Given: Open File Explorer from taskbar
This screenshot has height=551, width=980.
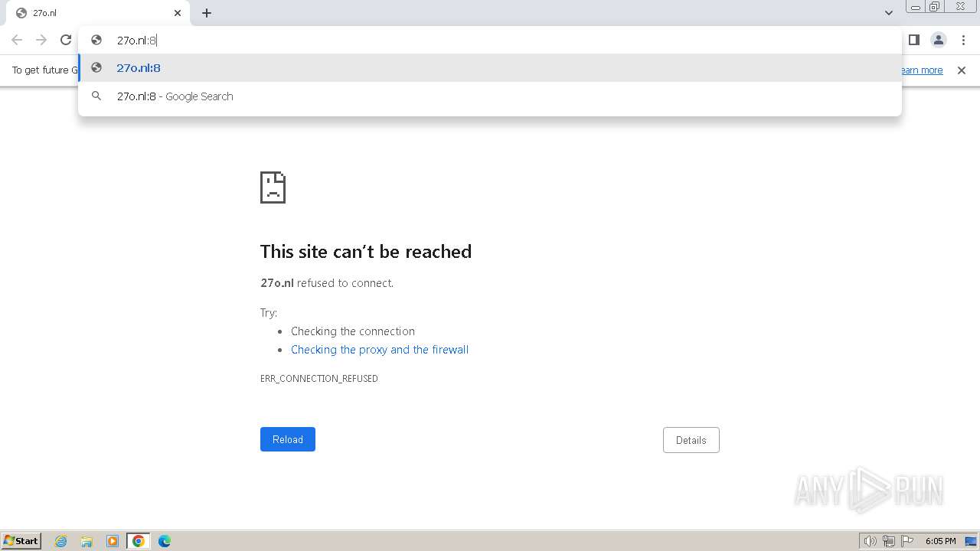Looking at the screenshot, I should (x=87, y=541).
